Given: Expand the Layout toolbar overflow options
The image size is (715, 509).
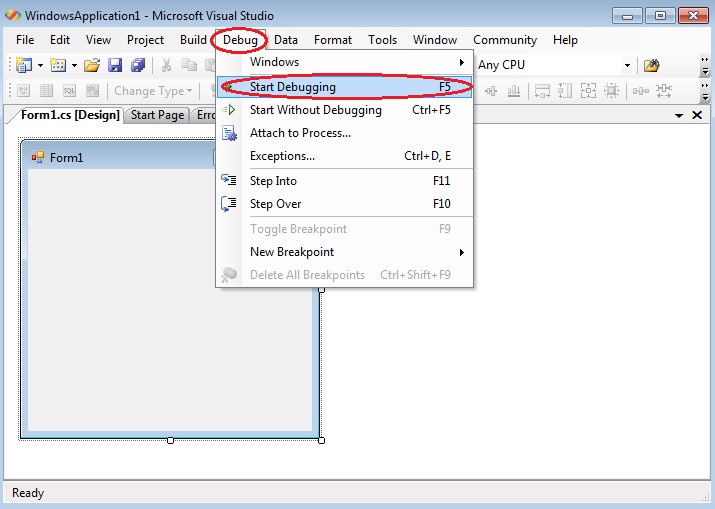Looking at the screenshot, I should pyautogui.click(x=705, y=91).
